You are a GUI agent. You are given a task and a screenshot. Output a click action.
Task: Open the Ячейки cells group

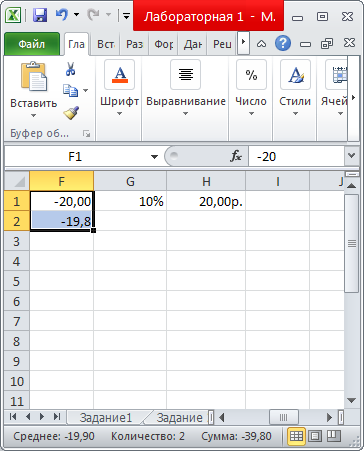(334, 88)
